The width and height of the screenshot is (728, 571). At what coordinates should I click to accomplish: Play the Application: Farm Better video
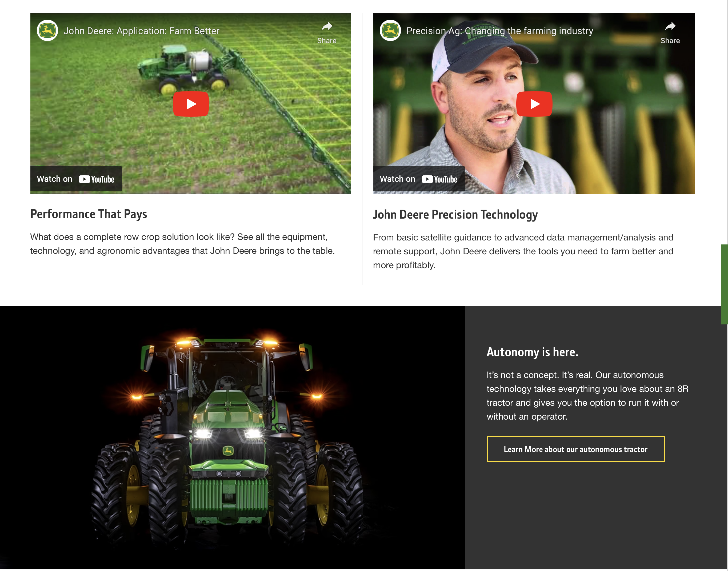[x=191, y=104]
